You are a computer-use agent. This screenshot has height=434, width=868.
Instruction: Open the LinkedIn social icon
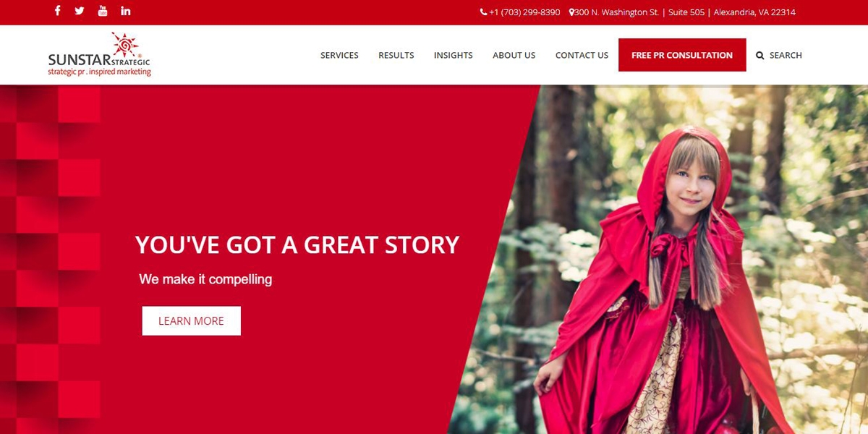click(x=126, y=11)
